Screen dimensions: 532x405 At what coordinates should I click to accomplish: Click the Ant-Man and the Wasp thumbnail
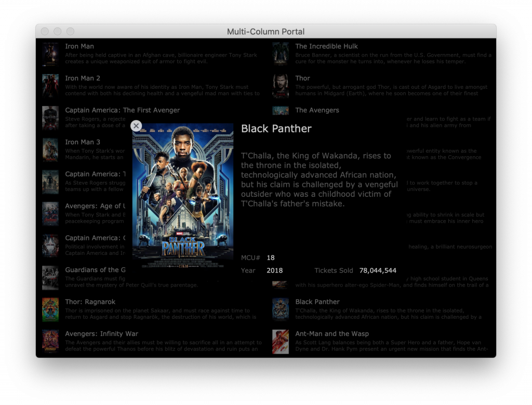click(x=281, y=342)
